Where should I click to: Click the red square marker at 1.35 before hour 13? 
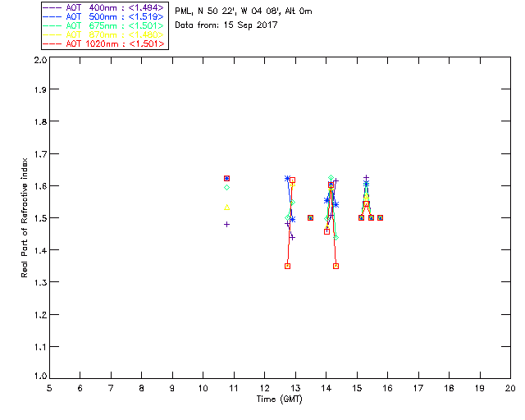(x=287, y=267)
